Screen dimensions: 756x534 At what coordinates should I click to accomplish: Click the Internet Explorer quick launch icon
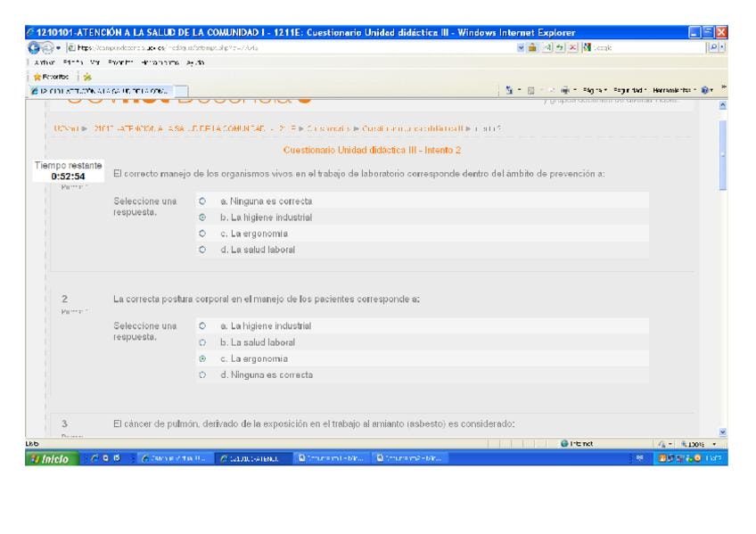pos(94,458)
